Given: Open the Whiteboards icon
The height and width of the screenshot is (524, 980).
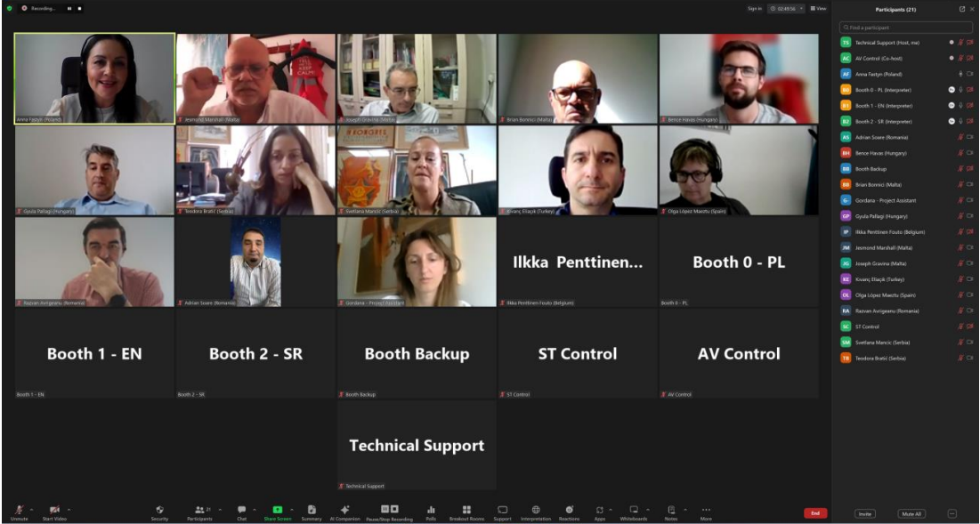Looking at the screenshot, I should (634, 510).
